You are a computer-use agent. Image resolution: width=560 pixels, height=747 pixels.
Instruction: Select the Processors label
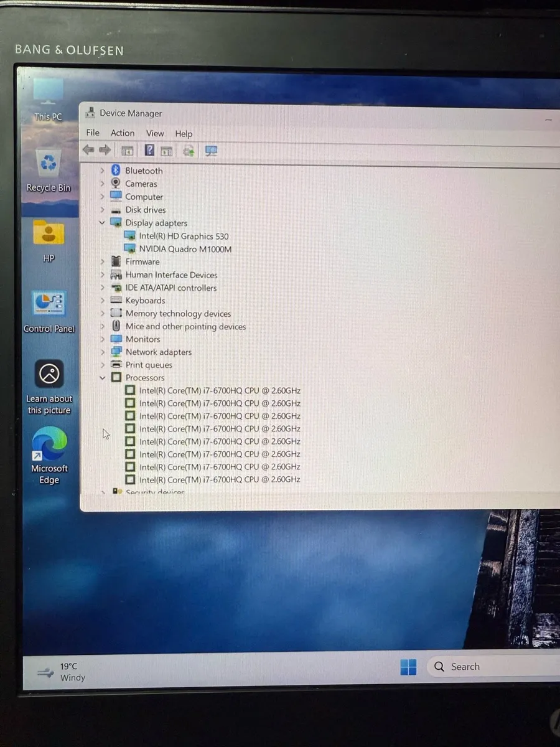pos(145,377)
